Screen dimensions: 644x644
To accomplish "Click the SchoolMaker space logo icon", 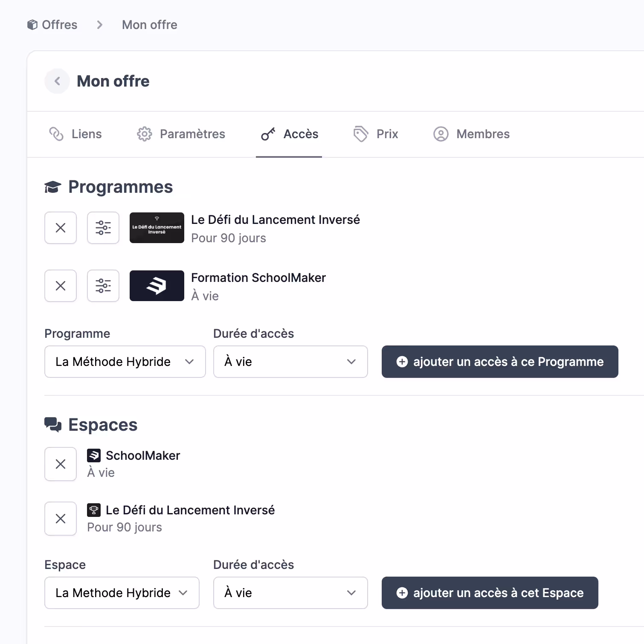I will pos(94,455).
